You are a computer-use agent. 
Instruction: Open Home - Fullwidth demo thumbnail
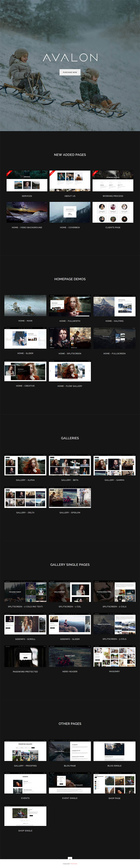pyautogui.click(x=70, y=306)
